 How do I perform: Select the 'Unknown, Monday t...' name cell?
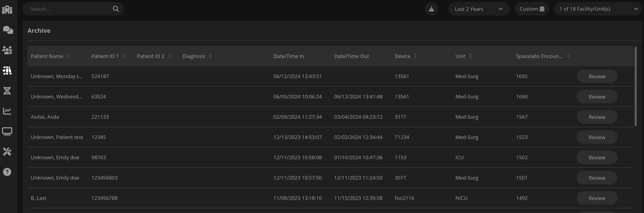(x=56, y=76)
